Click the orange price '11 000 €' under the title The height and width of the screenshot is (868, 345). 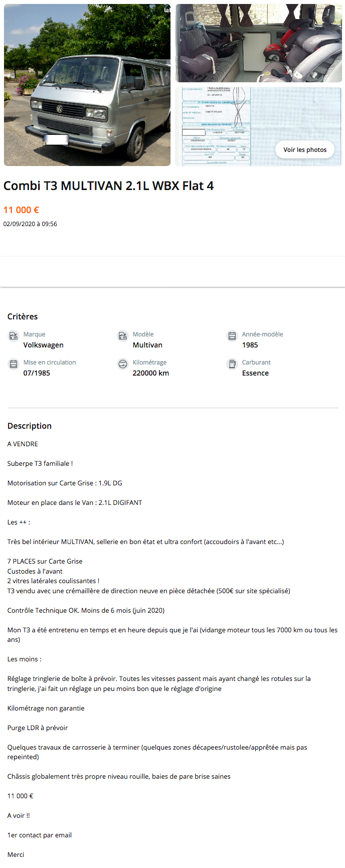(21, 210)
